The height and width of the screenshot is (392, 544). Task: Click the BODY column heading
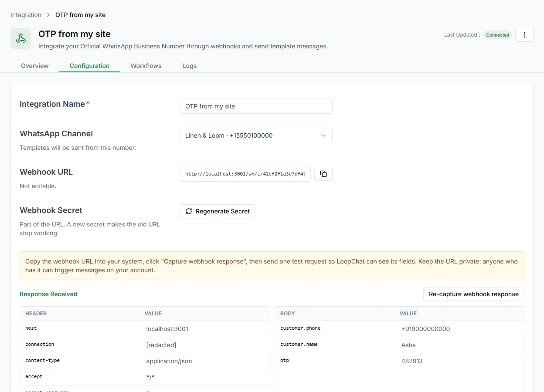288,314
